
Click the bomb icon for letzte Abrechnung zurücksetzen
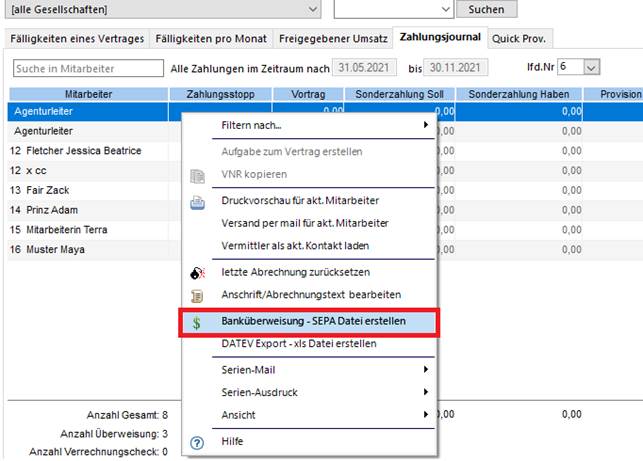[x=197, y=272]
